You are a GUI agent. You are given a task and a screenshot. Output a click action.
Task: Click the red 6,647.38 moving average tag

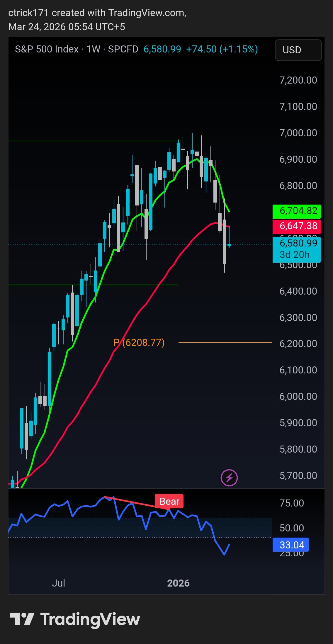[x=297, y=226]
